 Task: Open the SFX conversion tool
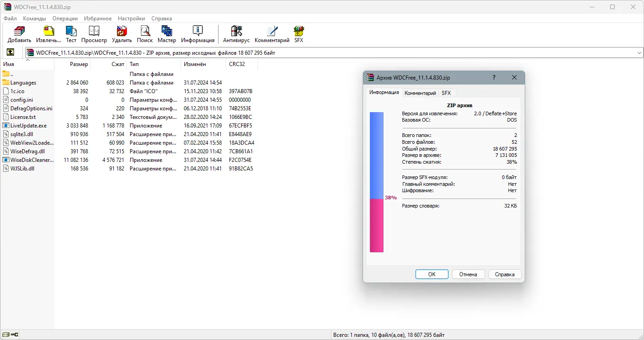point(299,34)
